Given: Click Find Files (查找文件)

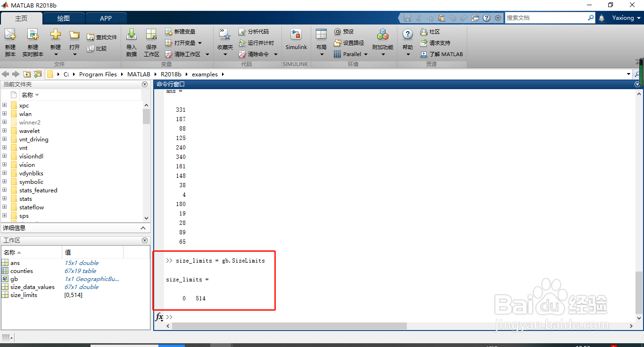Looking at the screenshot, I should point(101,37).
